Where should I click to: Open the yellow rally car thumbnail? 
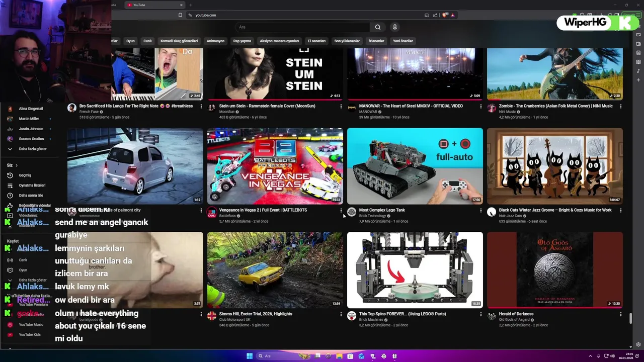coord(275,270)
